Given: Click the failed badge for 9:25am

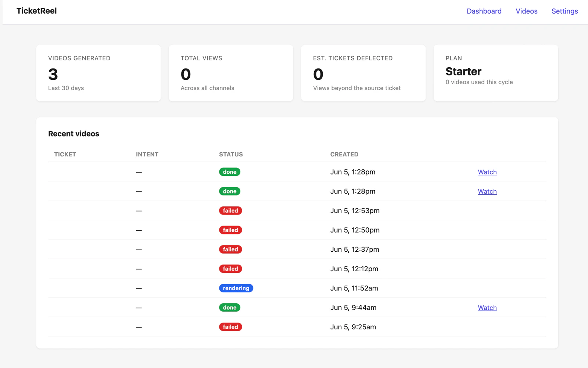Looking at the screenshot, I should 230,327.
